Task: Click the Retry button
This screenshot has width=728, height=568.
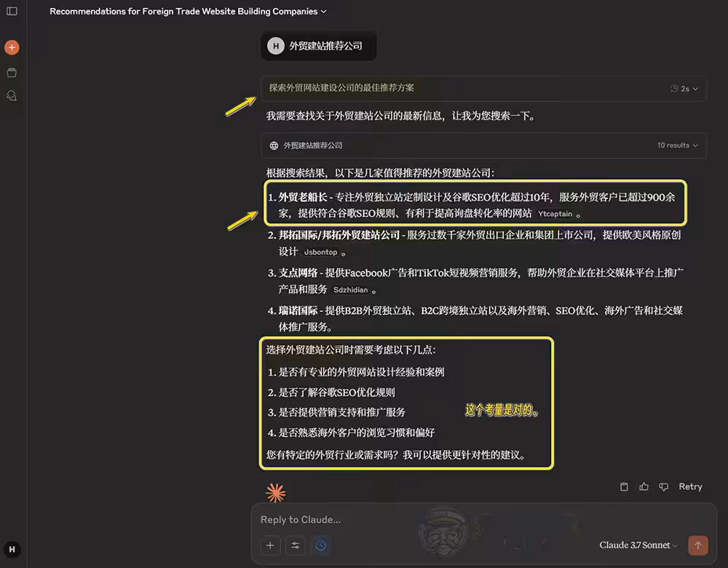Action: click(690, 486)
